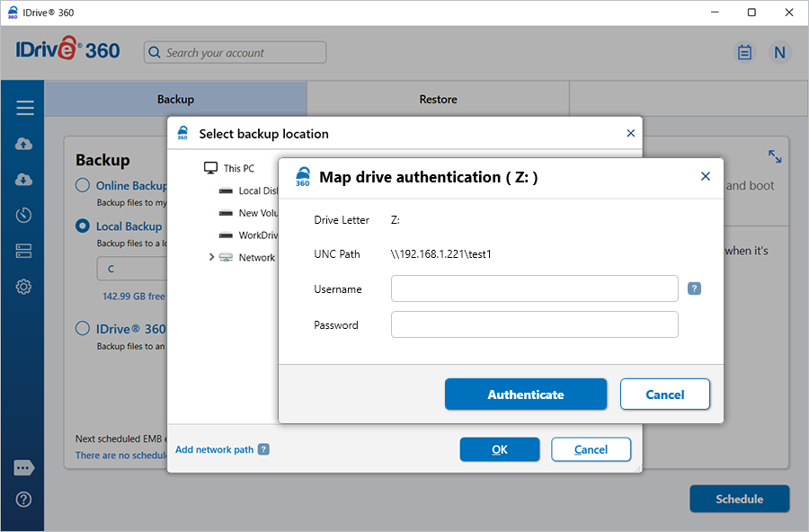809x532 pixels.
Task: Switch to the Backup tab
Action: coord(175,99)
